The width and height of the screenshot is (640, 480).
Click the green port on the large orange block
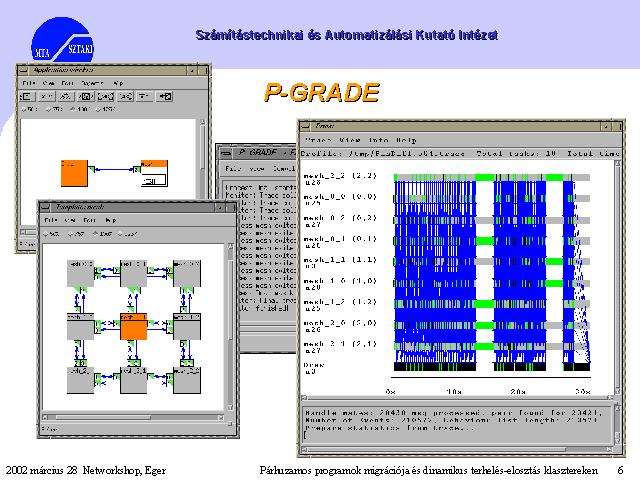92,169
